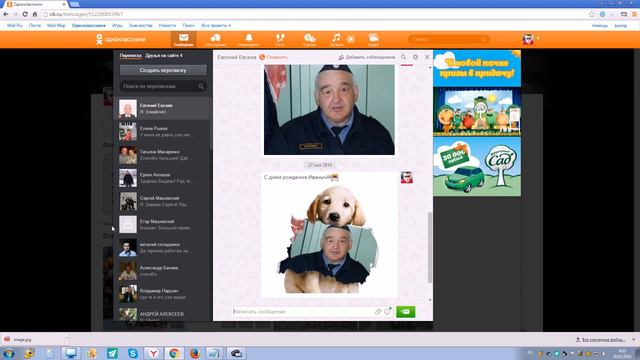Click sender avatar beside birthday message
This screenshot has width=640, height=360.
[407, 178]
